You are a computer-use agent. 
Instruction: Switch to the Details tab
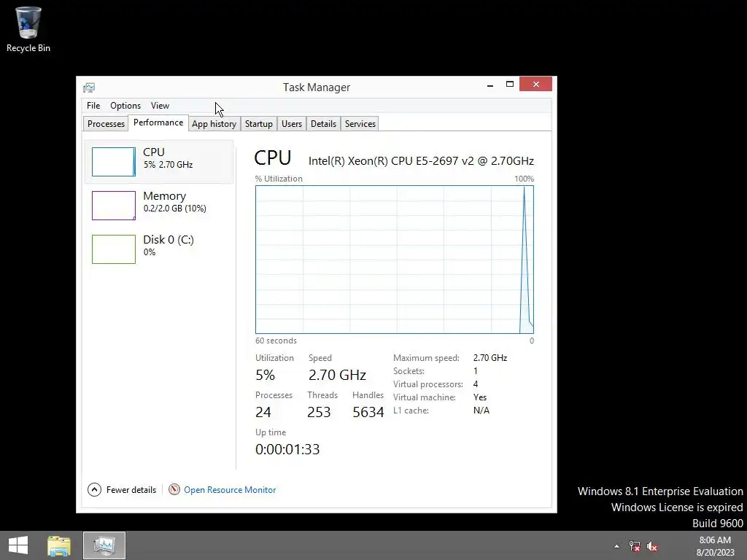[323, 124]
